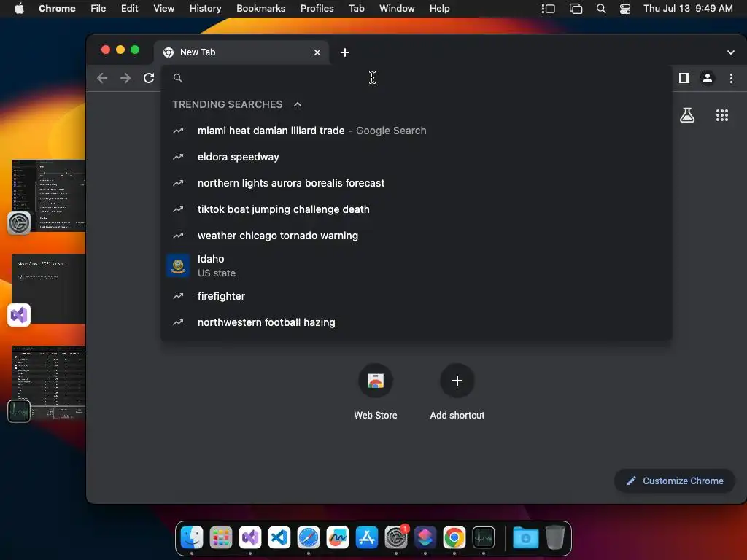Open Finder from the Dock
Viewport: 747px width, 560px height.
pyautogui.click(x=192, y=537)
